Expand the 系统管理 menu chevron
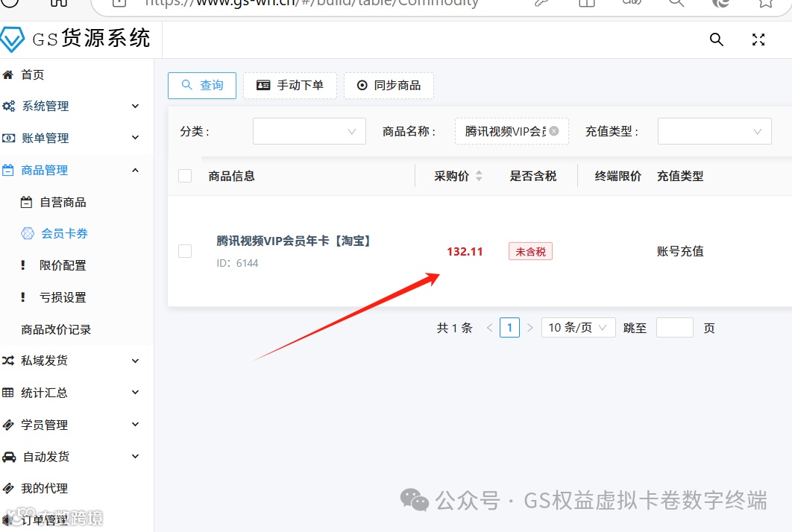The image size is (792, 532). [x=136, y=106]
